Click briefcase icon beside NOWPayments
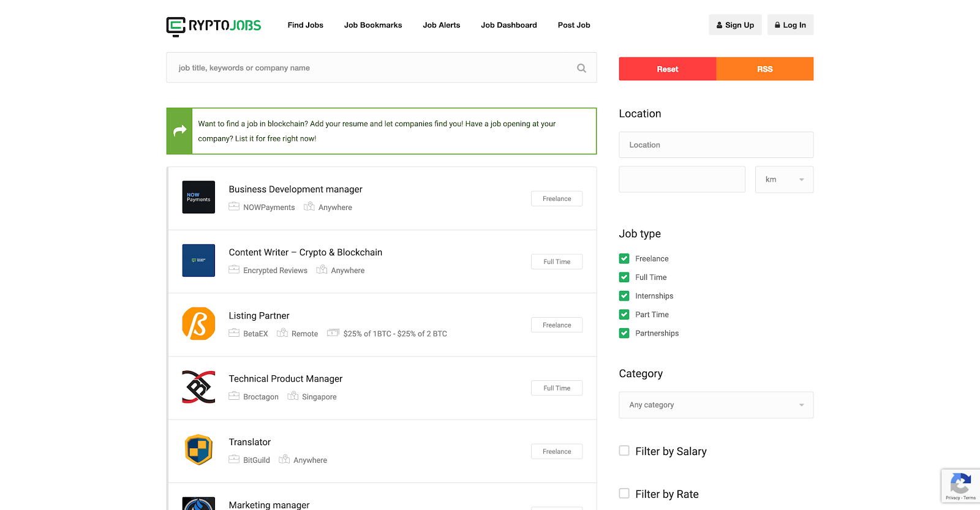Image resolution: width=980 pixels, height=510 pixels. [x=234, y=206]
